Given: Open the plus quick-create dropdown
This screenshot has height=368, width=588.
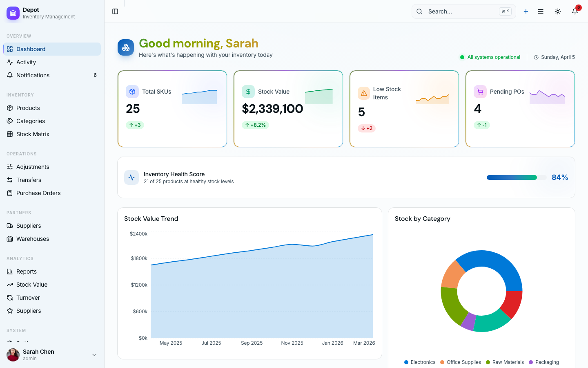Looking at the screenshot, I should click(x=526, y=11).
